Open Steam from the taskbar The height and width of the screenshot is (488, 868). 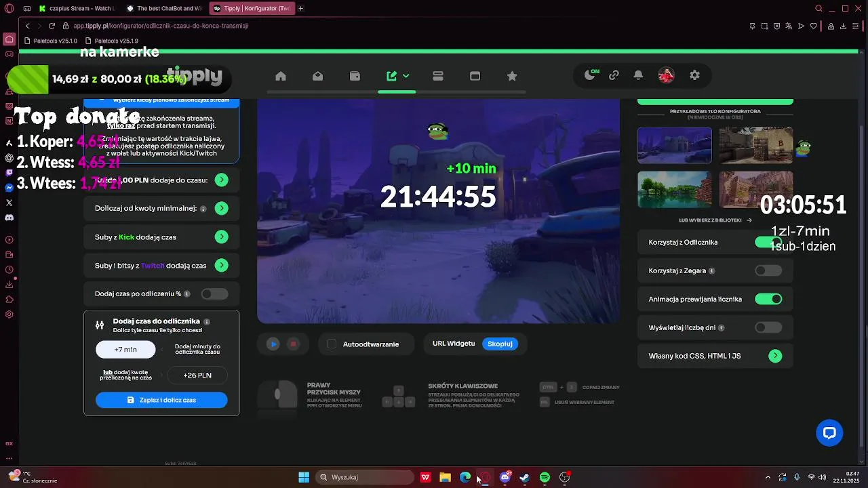[x=524, y=477]
